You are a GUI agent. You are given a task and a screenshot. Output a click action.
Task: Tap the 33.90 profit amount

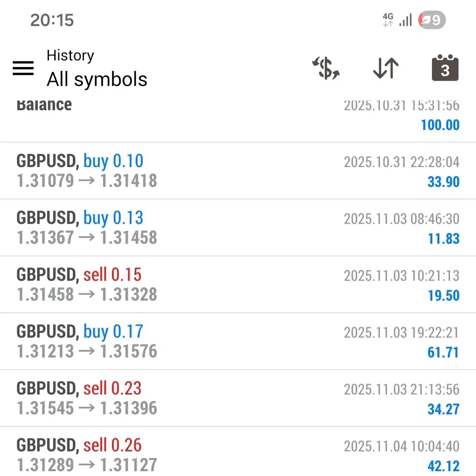point(443,182)
